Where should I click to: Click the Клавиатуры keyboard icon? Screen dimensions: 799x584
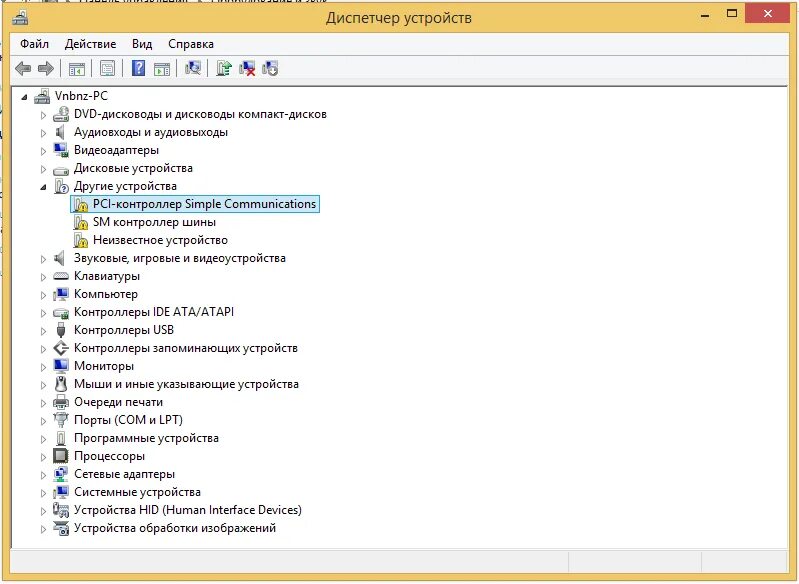61,276
